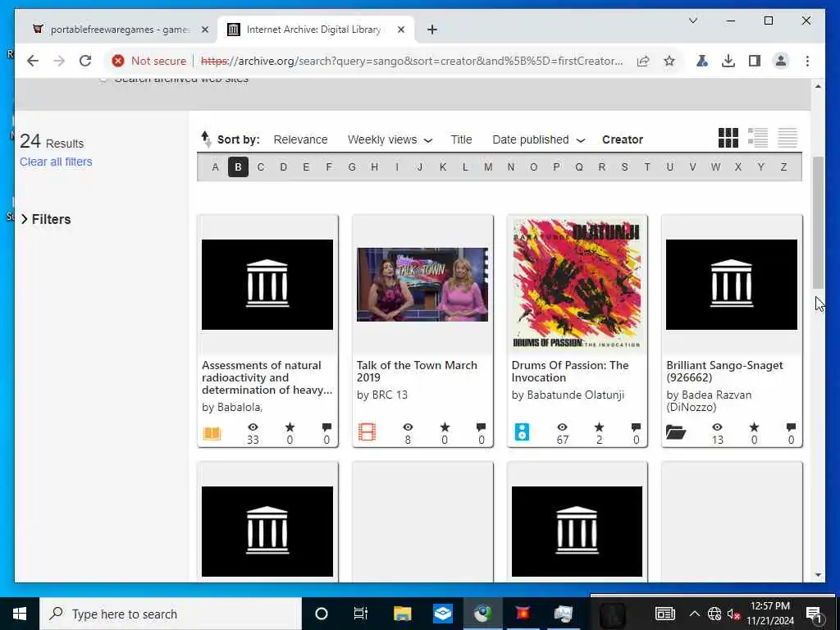
Task: Open the Date published dropdown
Action: pyautogui.click(x=538, y=139)
